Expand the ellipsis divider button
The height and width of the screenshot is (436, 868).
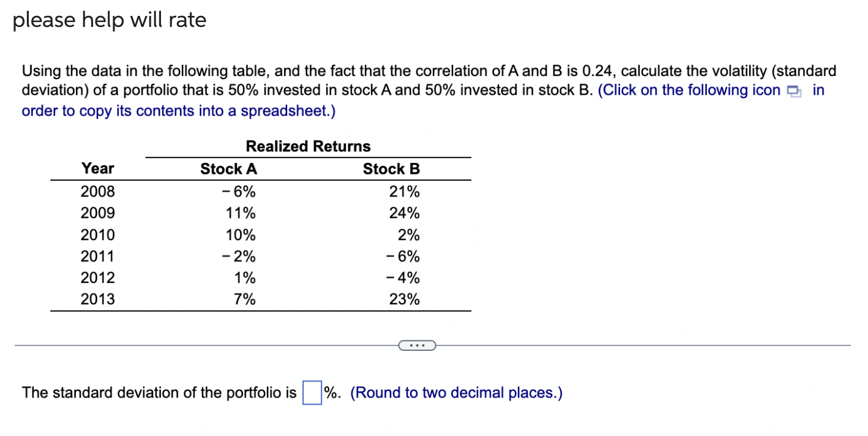[417, 346]
